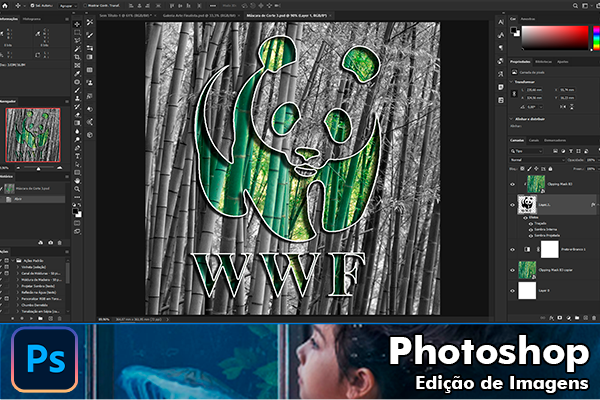Select the History Brush tool
The width and height of the screenshot is (600, 400).
click(x=77, y=106)
